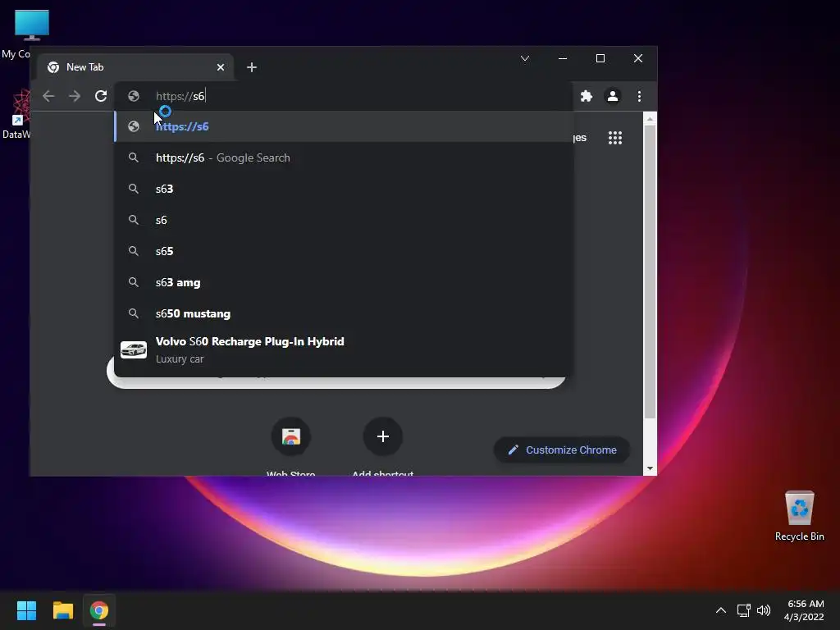The width and height of the screenshot is (840, 630).
Task: Select Volvo S60 Recharge Plug-In Hybrid suggestion
Action: [344, 349]
